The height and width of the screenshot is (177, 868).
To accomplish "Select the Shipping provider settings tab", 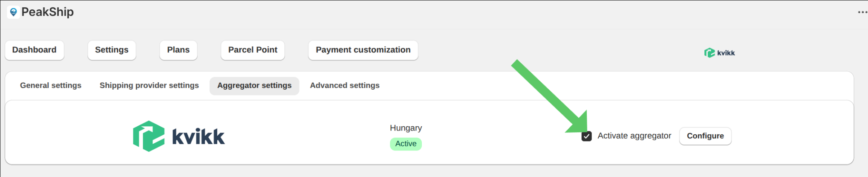I will (x=149, y=85).
